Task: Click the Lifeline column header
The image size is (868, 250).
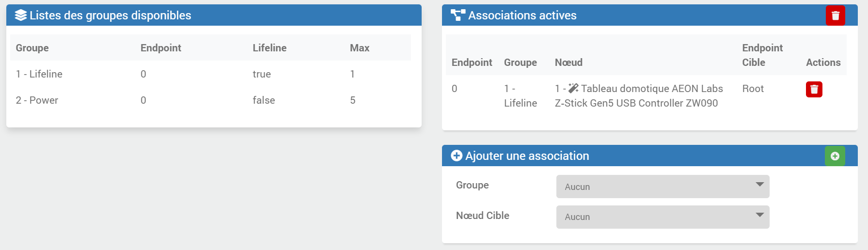Action: point(269,48)
